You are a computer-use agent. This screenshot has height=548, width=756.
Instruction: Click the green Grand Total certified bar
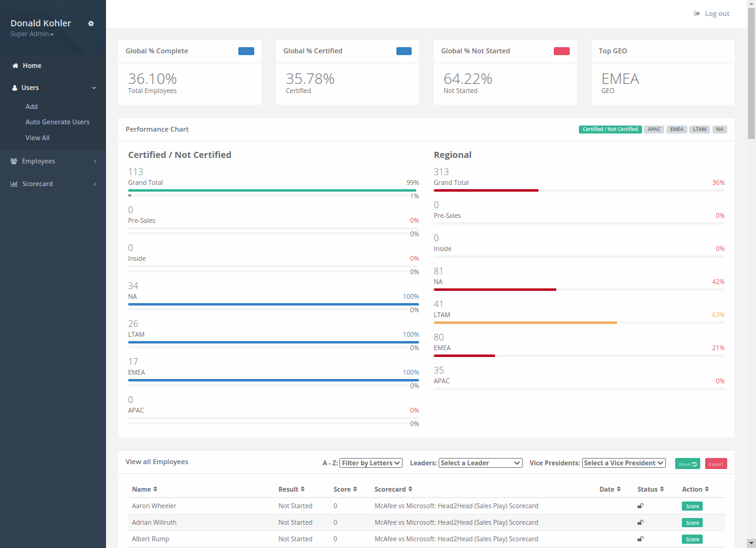(272, 190)
